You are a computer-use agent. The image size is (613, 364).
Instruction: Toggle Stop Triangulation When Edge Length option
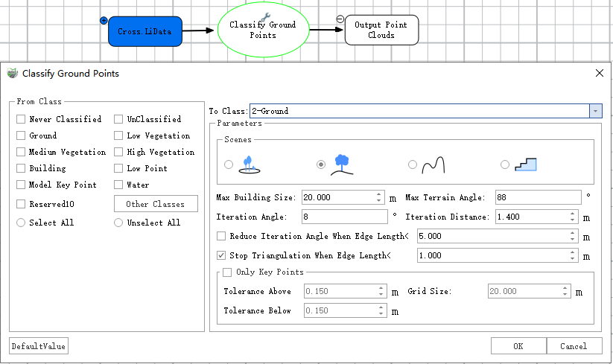click(x=221, y=255)
